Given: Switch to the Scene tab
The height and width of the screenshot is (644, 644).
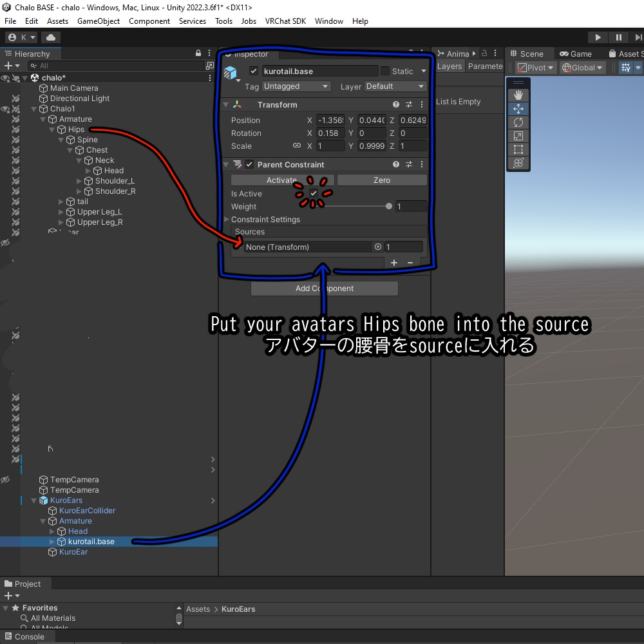Looking at the screenshot, I should point(527,54).
